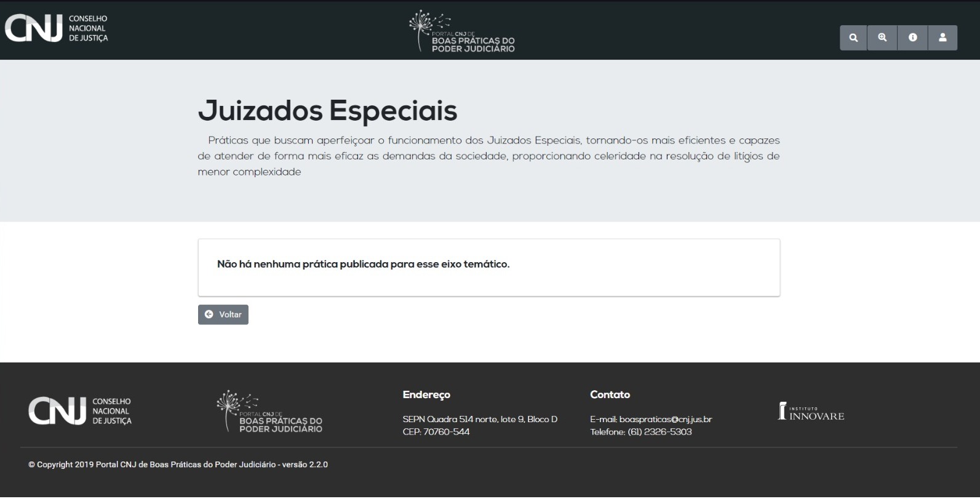Viewport: 980px width, 504px height.
Task: Click the CNJ logo in the top header
Action: (x=57, y=28)
